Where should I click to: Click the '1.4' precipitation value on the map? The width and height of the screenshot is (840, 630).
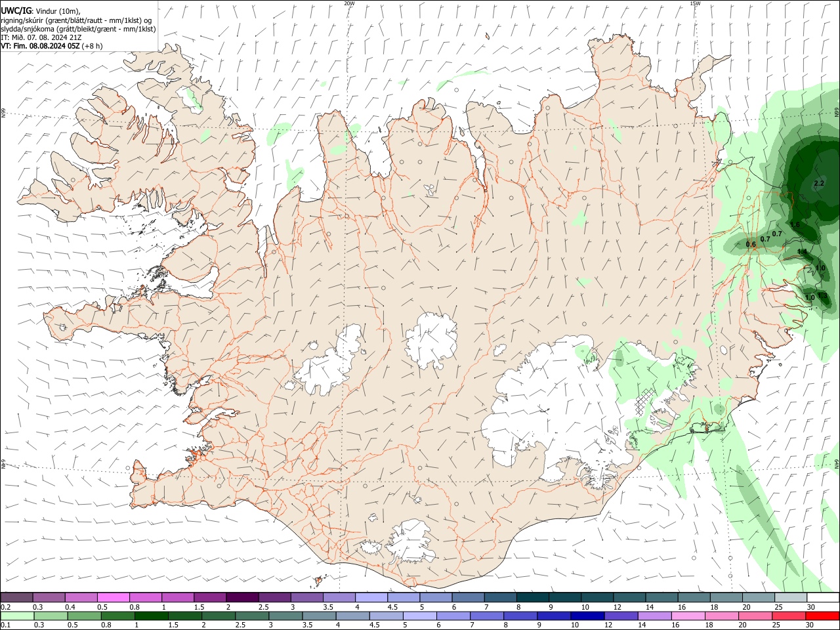pos(802,251)
